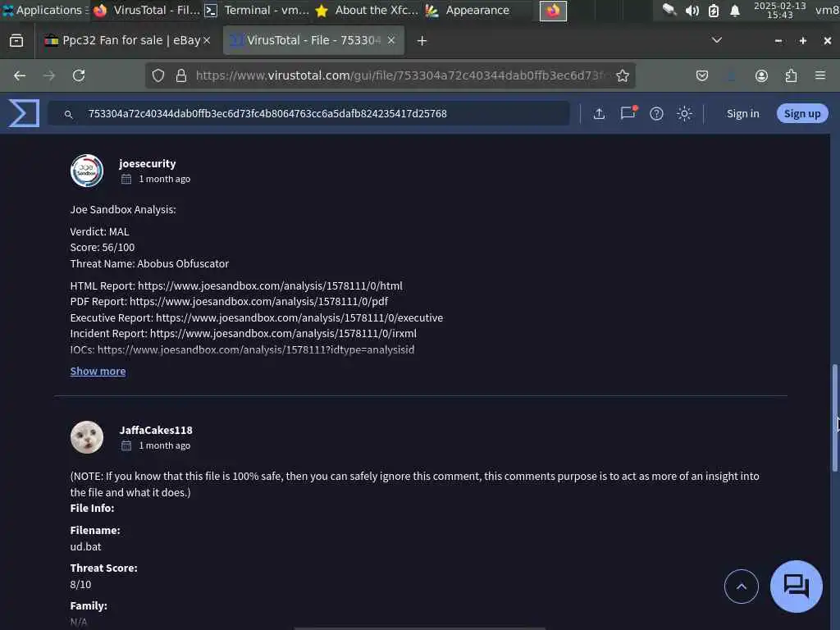Screen dimensions: 840x630
Task: Open the IOCs analysis link
Action: 256,349
